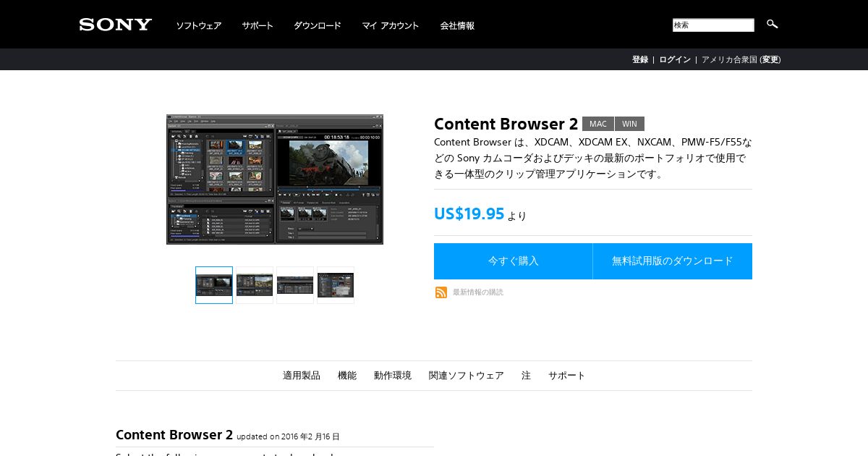Select the third screenshot thumbnail

tap(295, 285)
